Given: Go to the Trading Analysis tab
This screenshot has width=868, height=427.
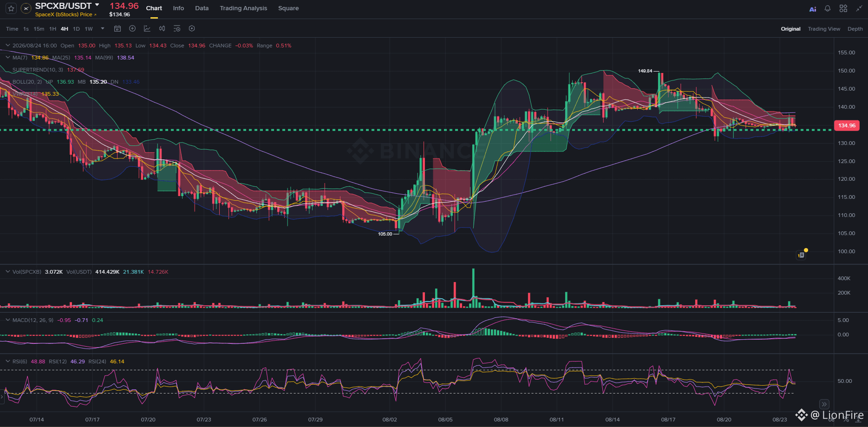Looking at the screenshot, I should (x=243, y=8).
